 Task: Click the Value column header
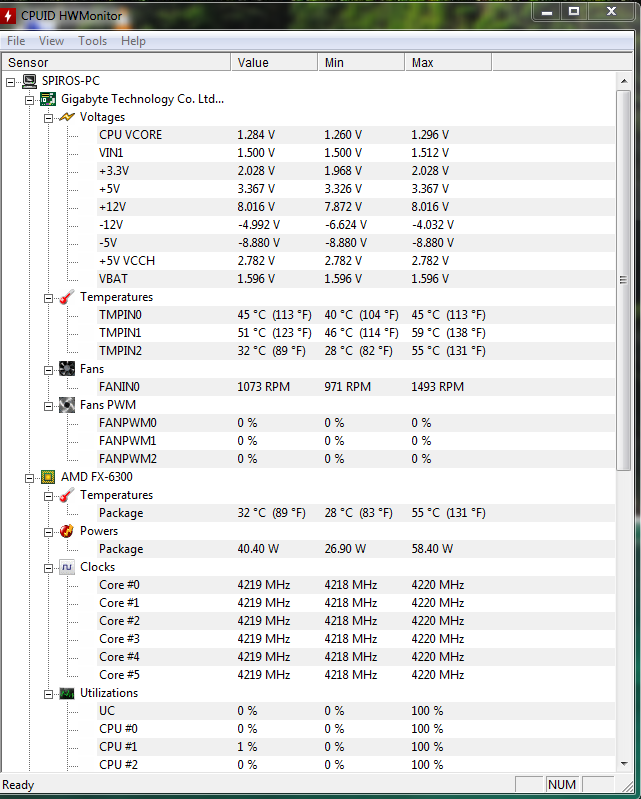click(274, 62)
